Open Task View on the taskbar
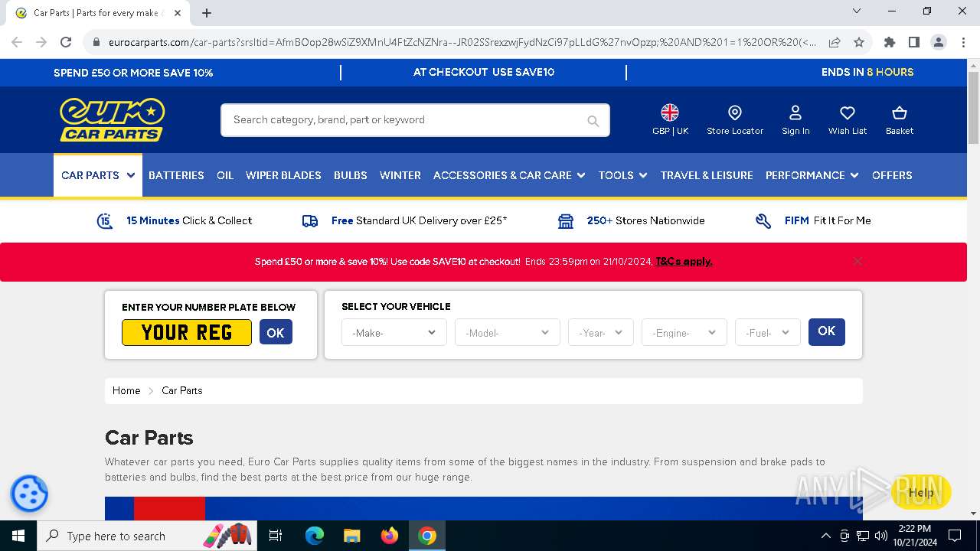 276,536
